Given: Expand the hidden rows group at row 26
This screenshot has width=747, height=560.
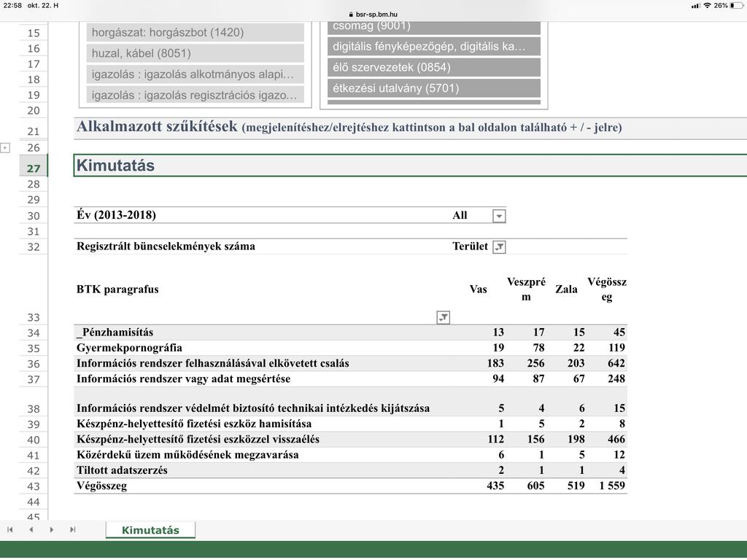Looking at the screenshot, I should coord(5,147).
